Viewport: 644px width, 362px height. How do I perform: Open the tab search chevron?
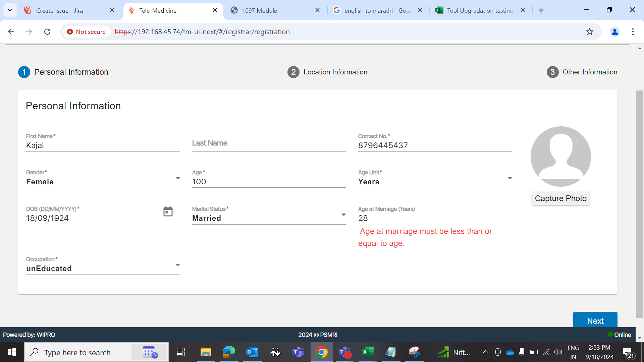[10, 10]
